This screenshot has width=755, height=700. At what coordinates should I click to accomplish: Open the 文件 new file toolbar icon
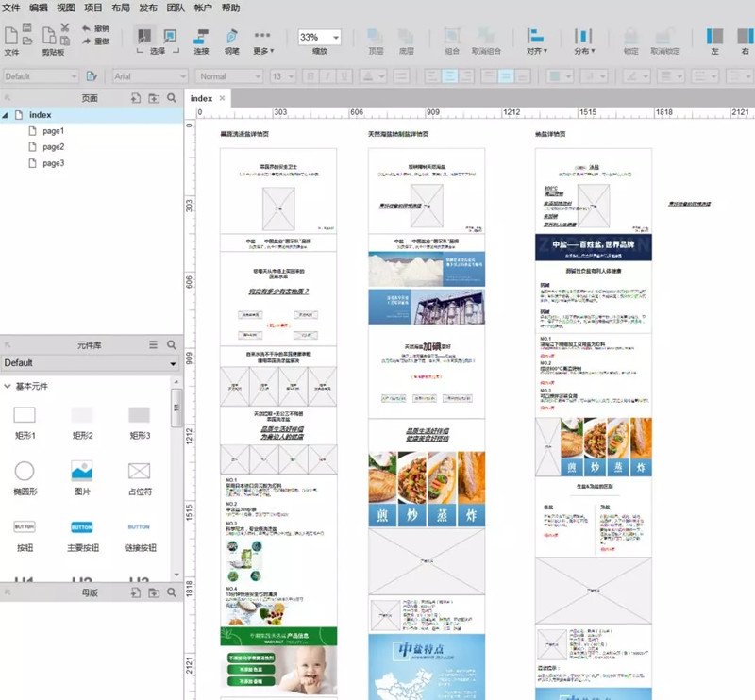click(11, 40)
